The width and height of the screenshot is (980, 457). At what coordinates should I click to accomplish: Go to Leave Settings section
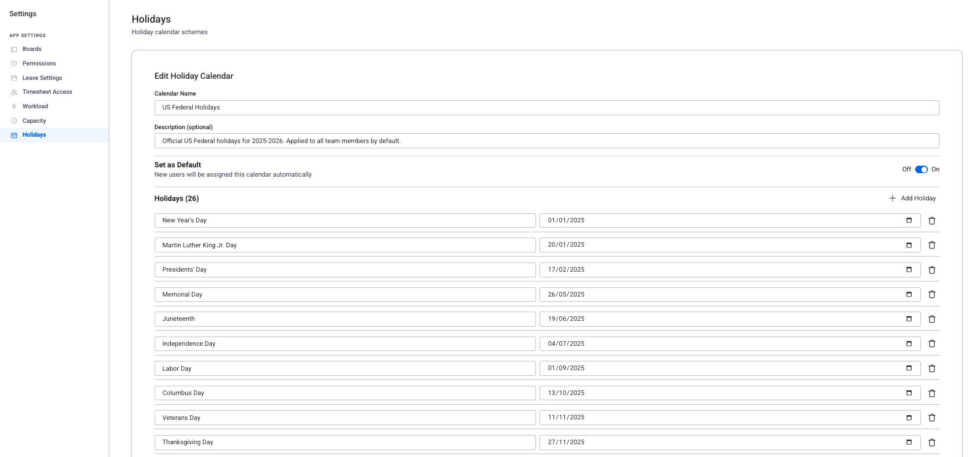[x=42, y=78]
